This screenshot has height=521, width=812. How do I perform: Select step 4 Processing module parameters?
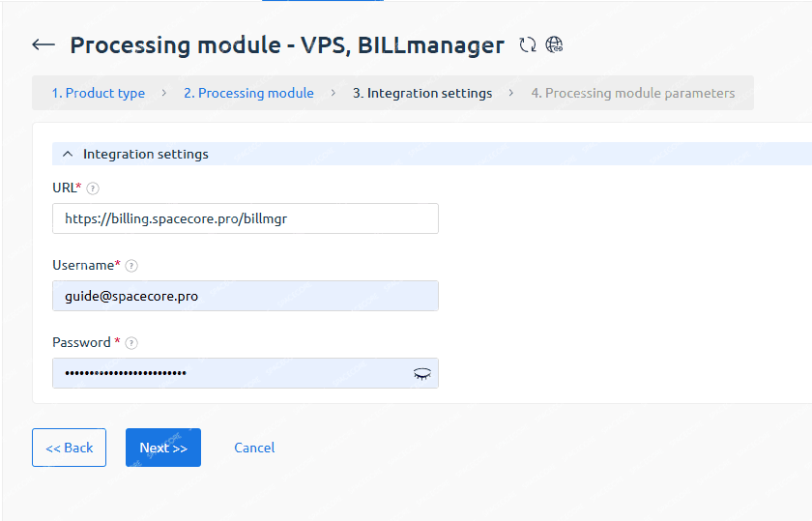632,94
